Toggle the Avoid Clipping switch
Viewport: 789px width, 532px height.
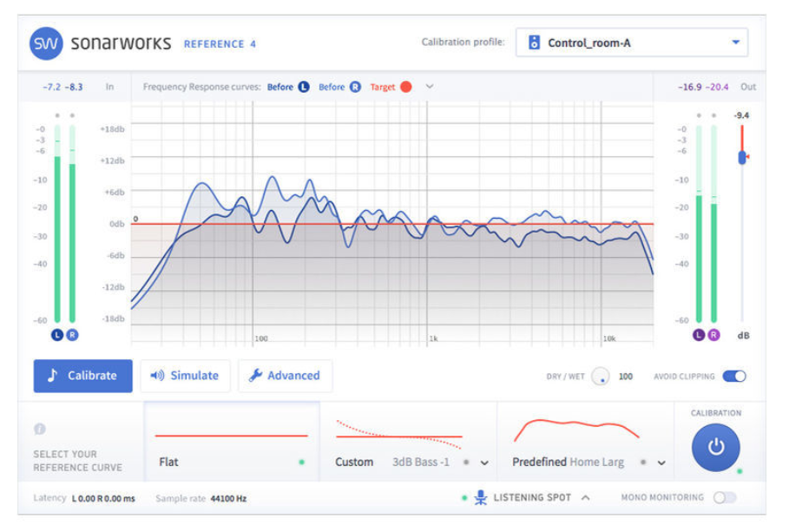click(734, 376)
